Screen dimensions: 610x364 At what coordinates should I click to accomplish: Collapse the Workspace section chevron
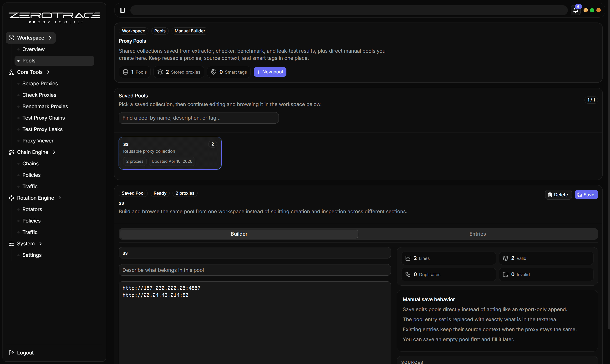pyautogui.click(x=50, y=38)
